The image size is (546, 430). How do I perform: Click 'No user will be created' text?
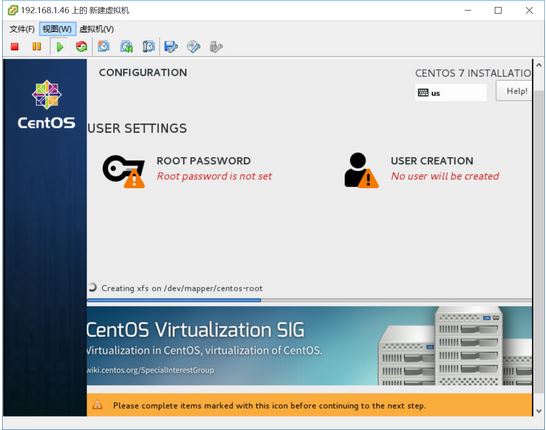(445, 176)
